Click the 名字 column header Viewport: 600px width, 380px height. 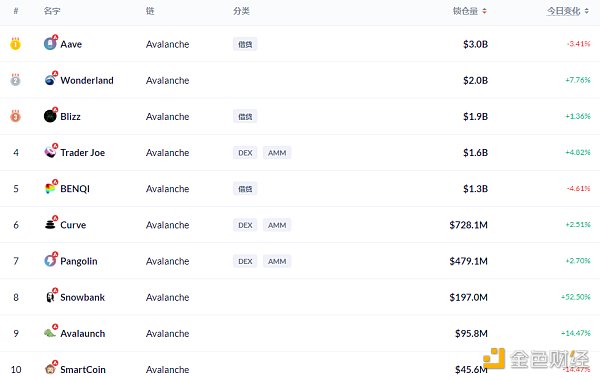click(x=52, y=11)
